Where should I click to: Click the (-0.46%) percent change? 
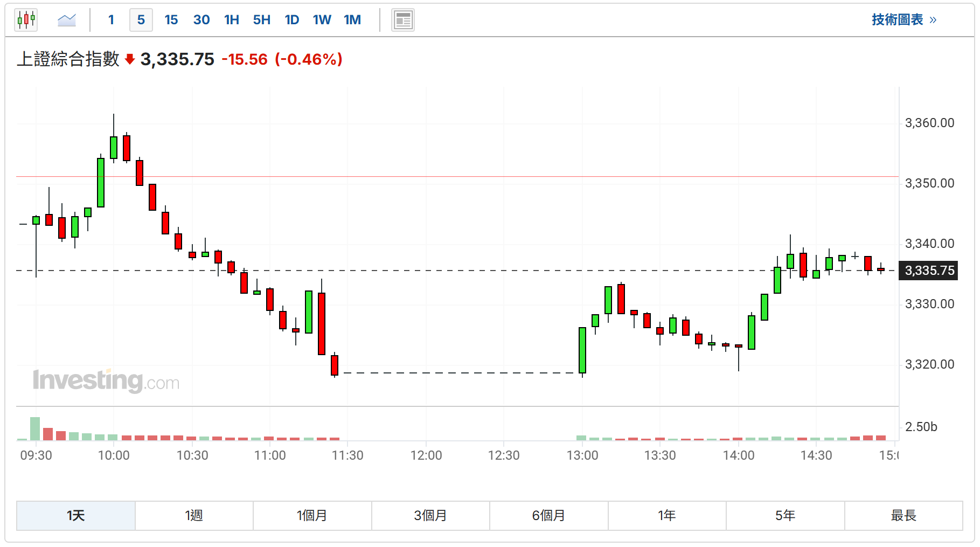(309, 59)
